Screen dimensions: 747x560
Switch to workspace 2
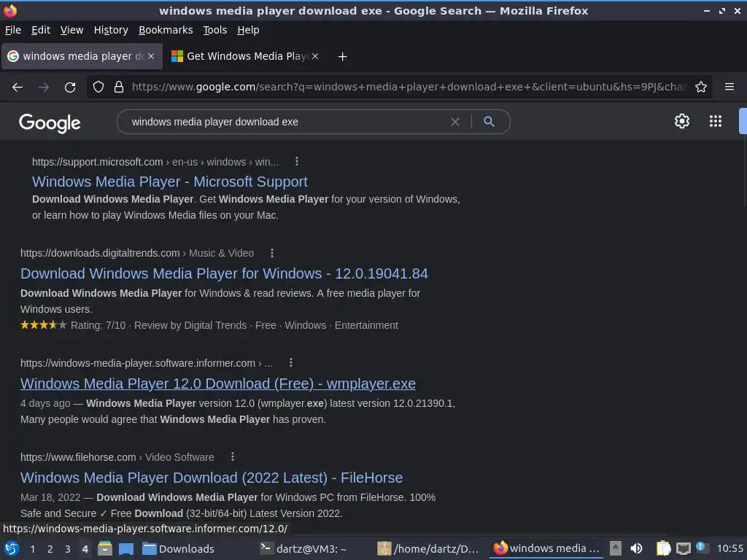(50, 549)
